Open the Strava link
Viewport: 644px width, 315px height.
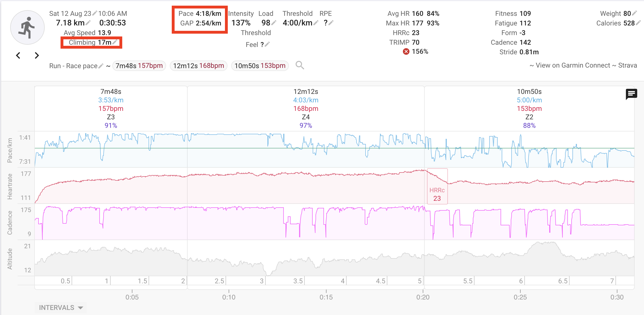click(x=627, y=65)
